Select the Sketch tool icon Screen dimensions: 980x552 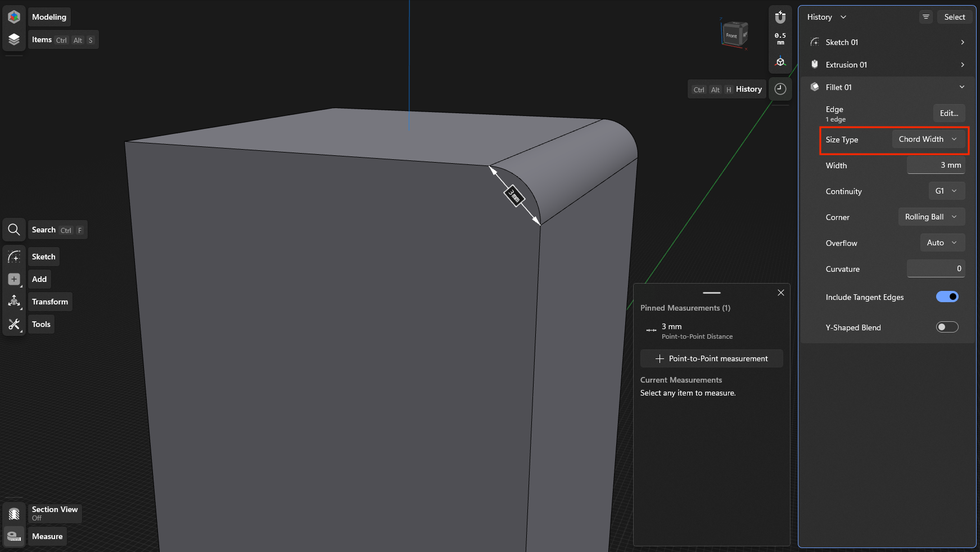click(x=14, y=257)
